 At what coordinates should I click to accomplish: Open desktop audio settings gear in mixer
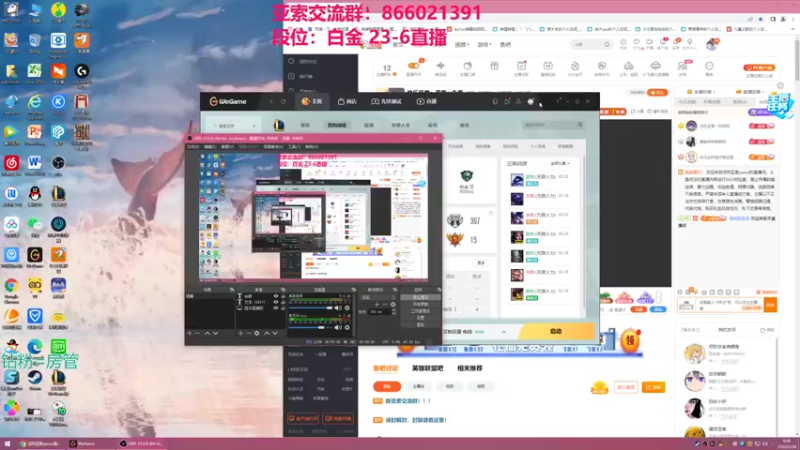[x=347, y=308]
